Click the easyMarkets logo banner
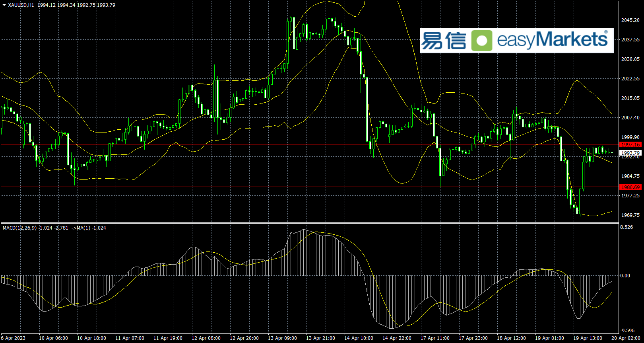Viewport: 644px width, 343px height. click(x=516, y=41)
